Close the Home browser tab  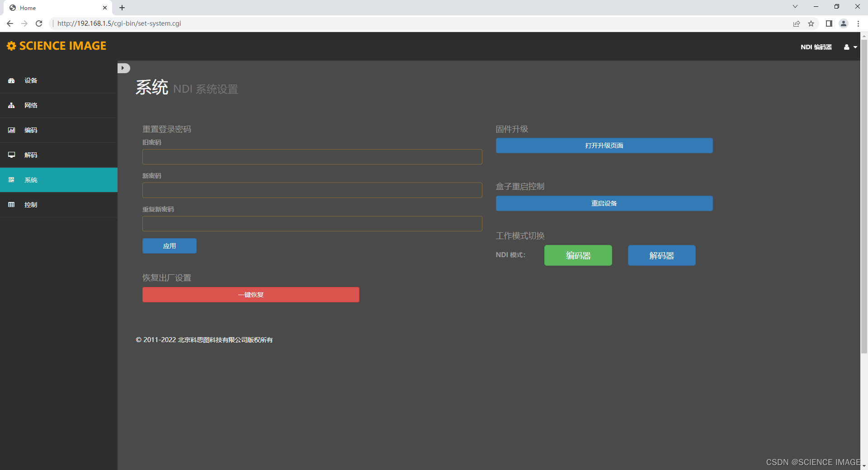(x=105, y=8)
